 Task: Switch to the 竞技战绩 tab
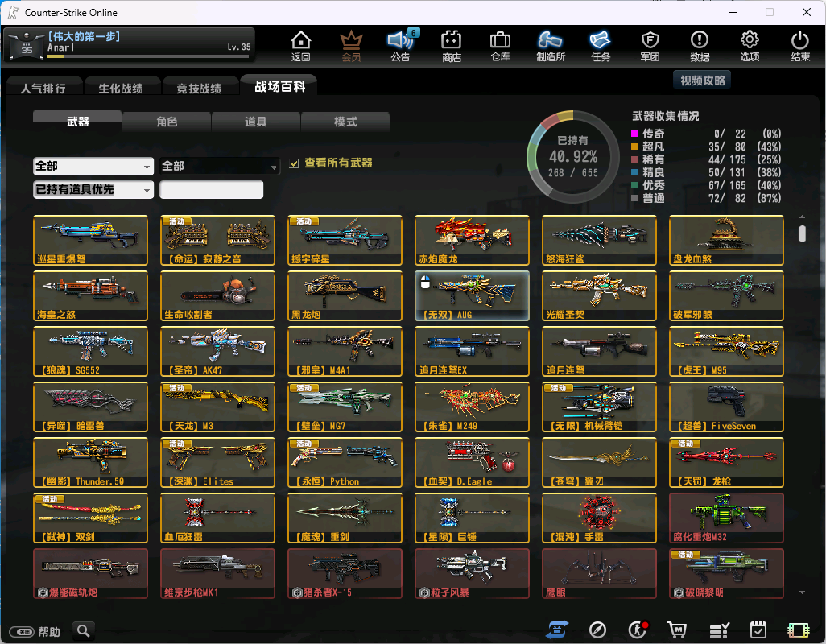(x=199, y=88)
